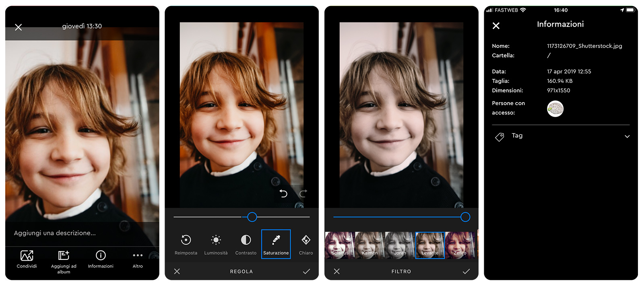Cancel the FILTRO screen with X
Screen dimensions: 644x284
tap(337, 272)
